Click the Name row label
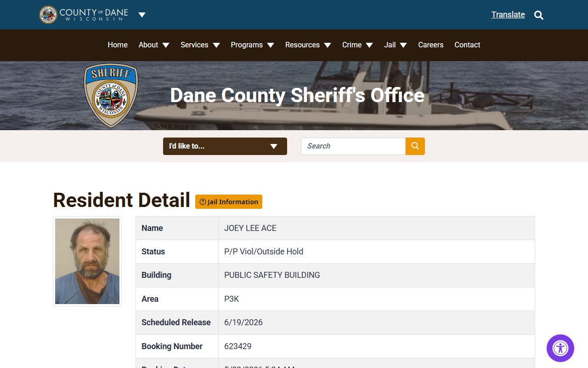The image size is (588, 368). point(152,228)
